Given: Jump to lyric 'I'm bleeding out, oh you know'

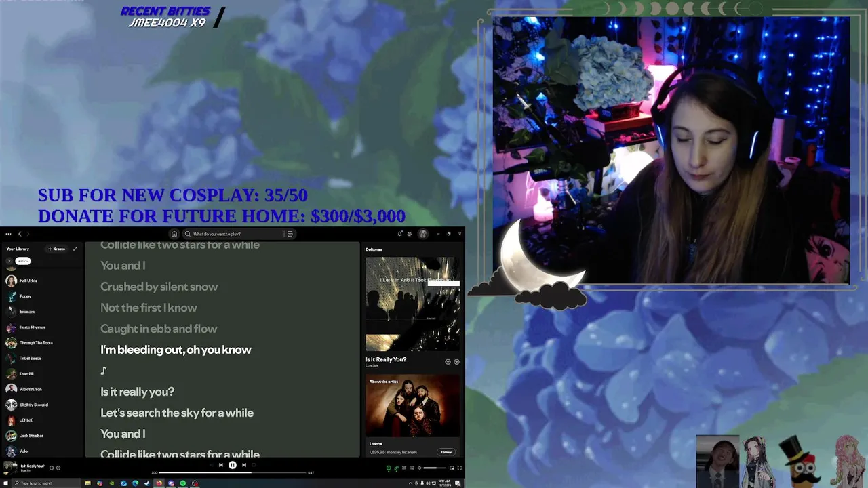Looking at the screenshot, I should [x=176, y=350].
